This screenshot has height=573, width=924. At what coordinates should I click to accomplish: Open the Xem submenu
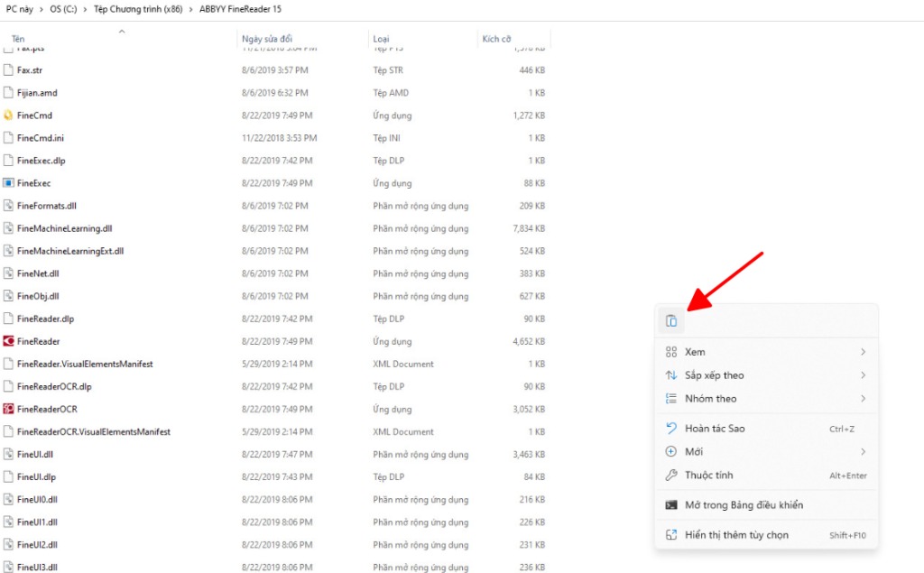pyautogui.click(x=766, y=352)
